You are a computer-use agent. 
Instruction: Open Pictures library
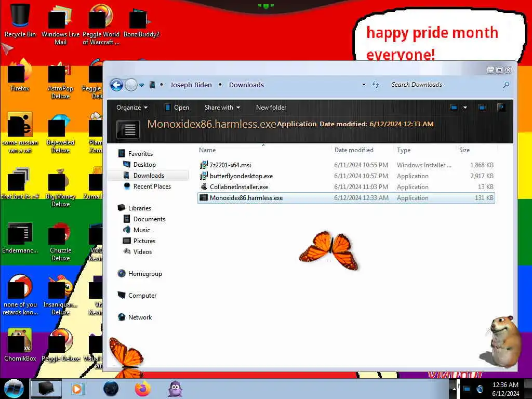click(x=139, y=241)
